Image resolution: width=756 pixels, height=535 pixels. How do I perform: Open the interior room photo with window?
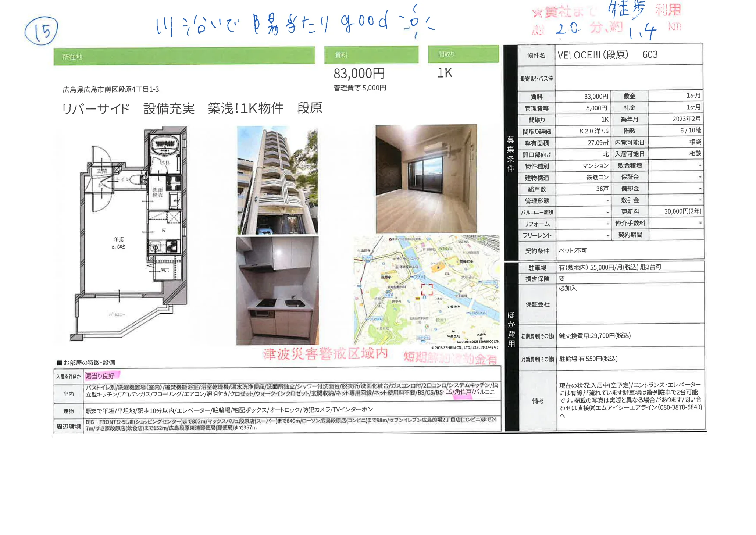pos(426,179)
